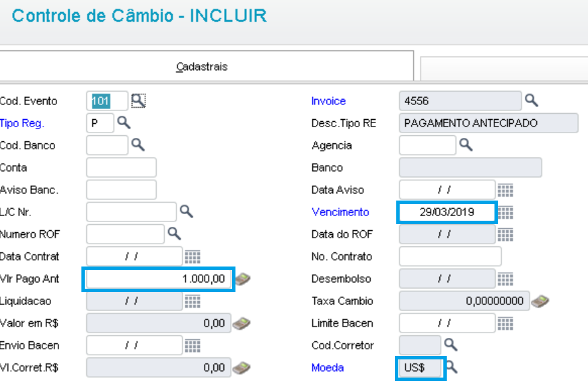Viewport: 588px width, 389px height.
Task: Open calendar picker for Data Aviso
Action: click(x=505, y=190)
